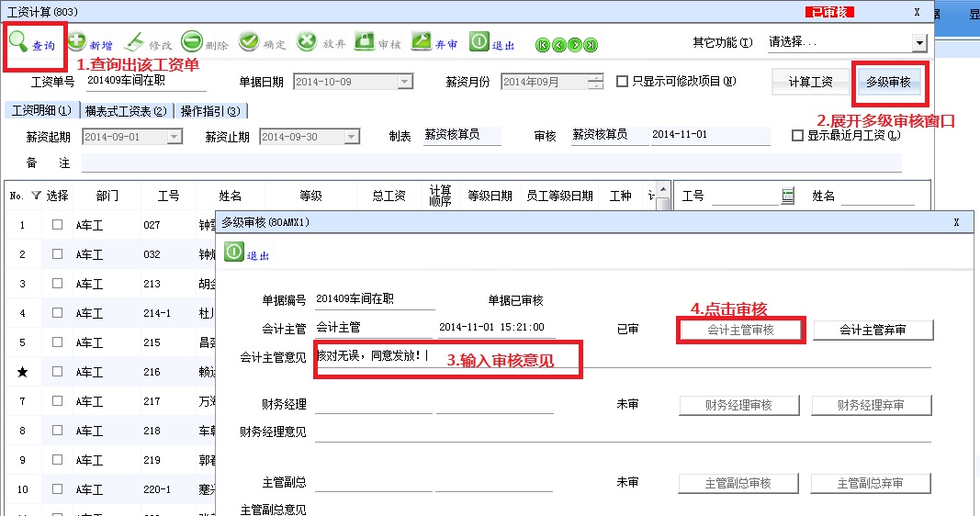Click the 会计主管弃审 button

873,330
